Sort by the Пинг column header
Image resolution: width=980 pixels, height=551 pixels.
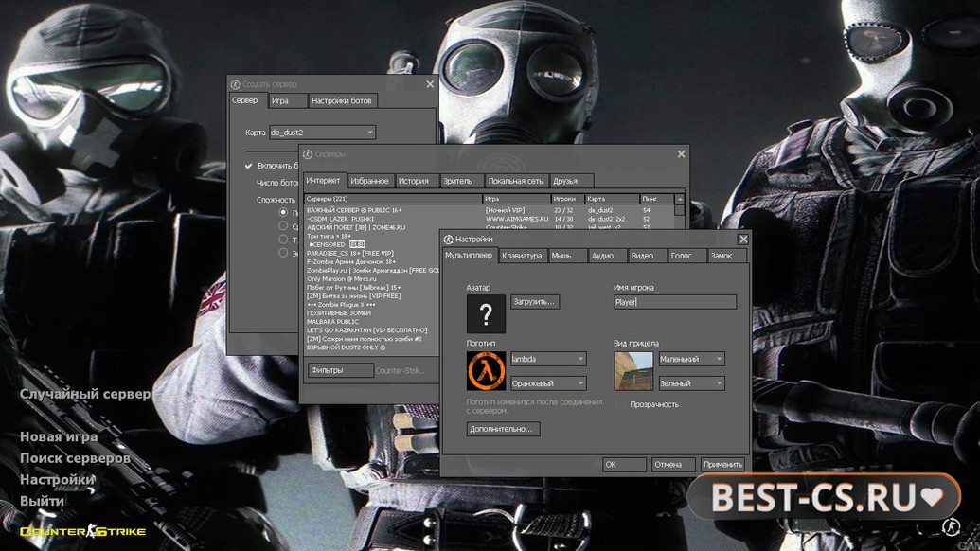(657, 199)
